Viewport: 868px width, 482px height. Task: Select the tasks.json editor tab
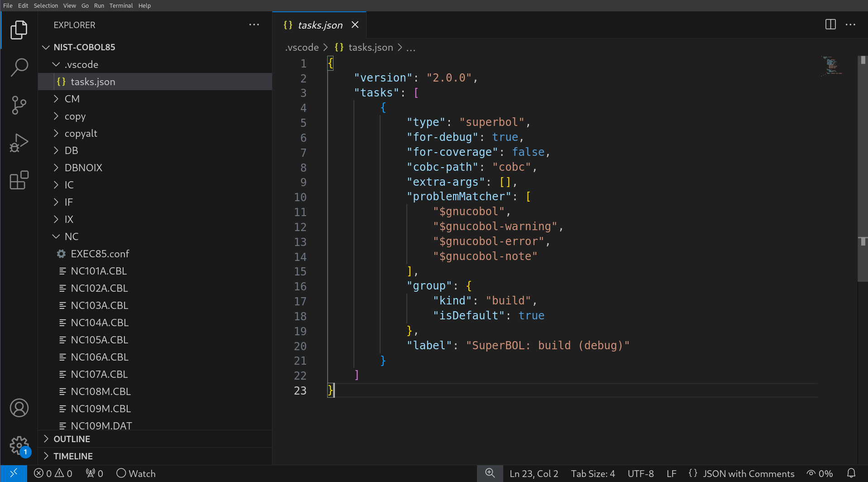(x=319, y=25)
